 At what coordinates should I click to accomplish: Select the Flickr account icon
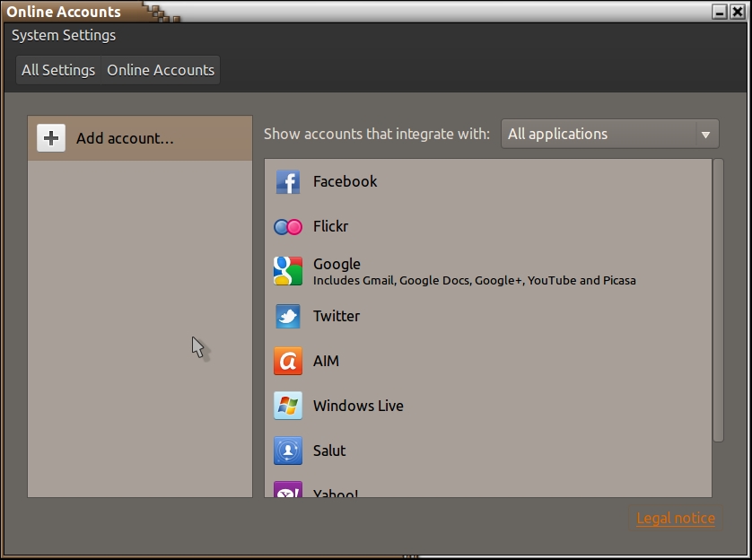(288, 227)
